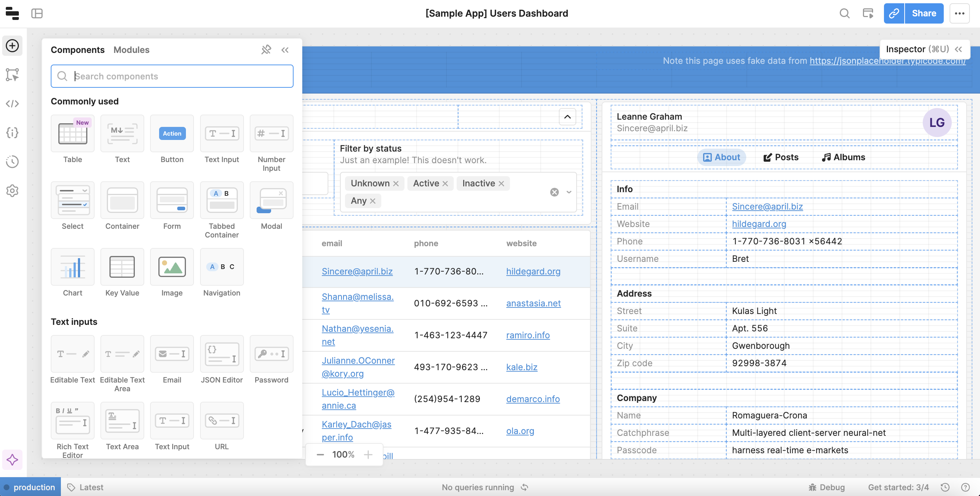This screenshot has height=496, width=980.
Task: Open the hildegard.org link in table
Action: pos(533,272)
